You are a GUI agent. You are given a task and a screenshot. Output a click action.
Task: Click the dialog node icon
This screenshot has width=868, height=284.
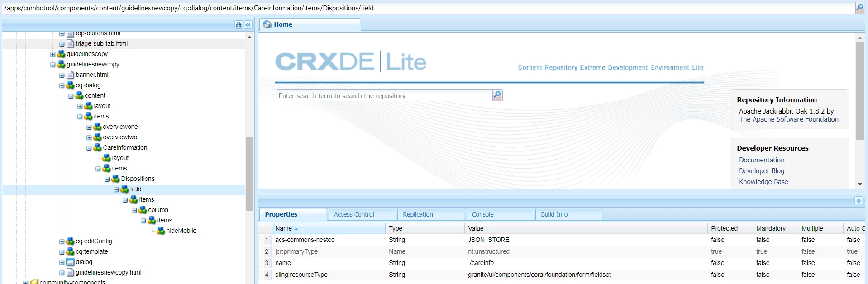pos(70,262)
